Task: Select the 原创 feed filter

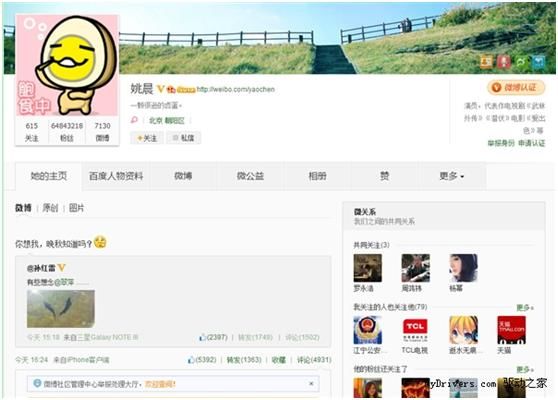Action: [50, 208]
